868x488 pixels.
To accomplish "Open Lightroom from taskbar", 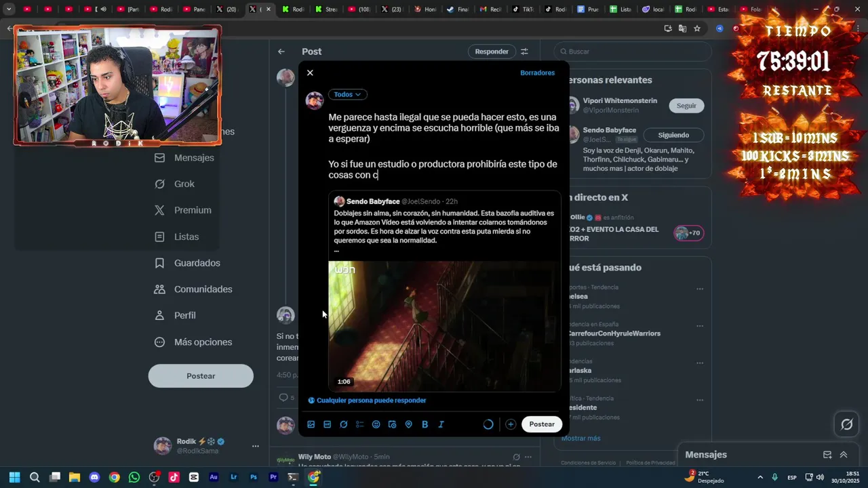I will tap(234, 477).
